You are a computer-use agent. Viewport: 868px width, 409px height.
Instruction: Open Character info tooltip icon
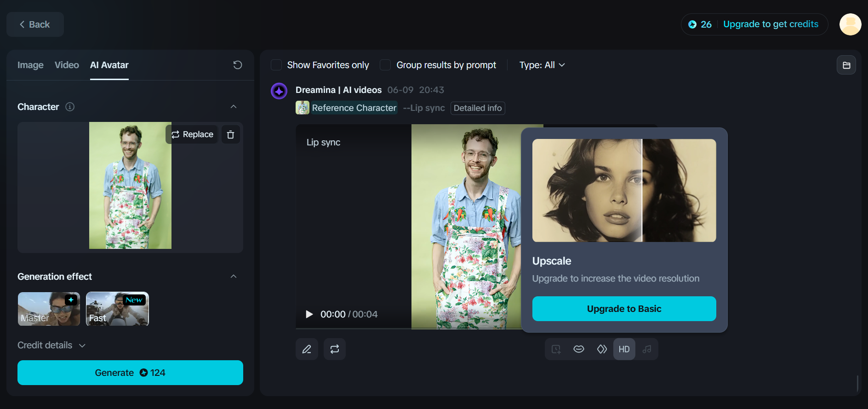70,107
